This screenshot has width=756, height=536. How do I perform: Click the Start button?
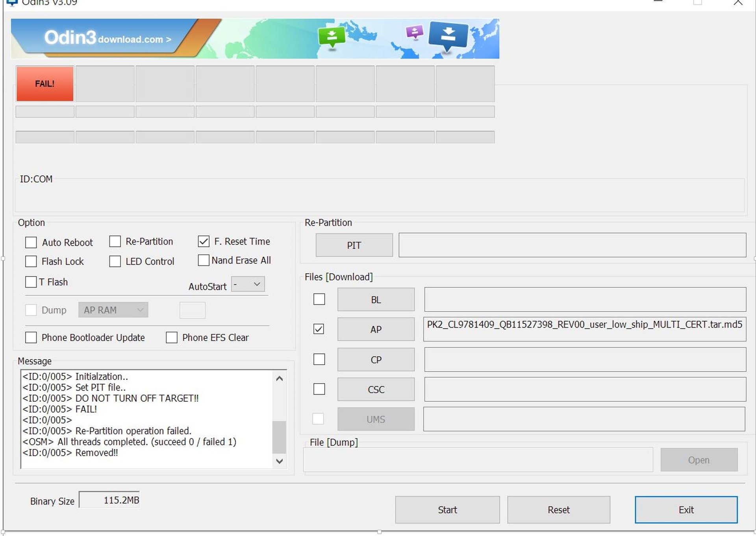pyautogui.click(x=447, y=510)
